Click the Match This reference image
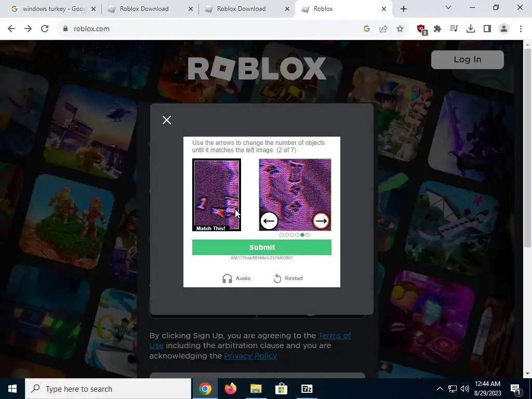The height and width of the screenshot is (399, 532). tap(217, 195)
